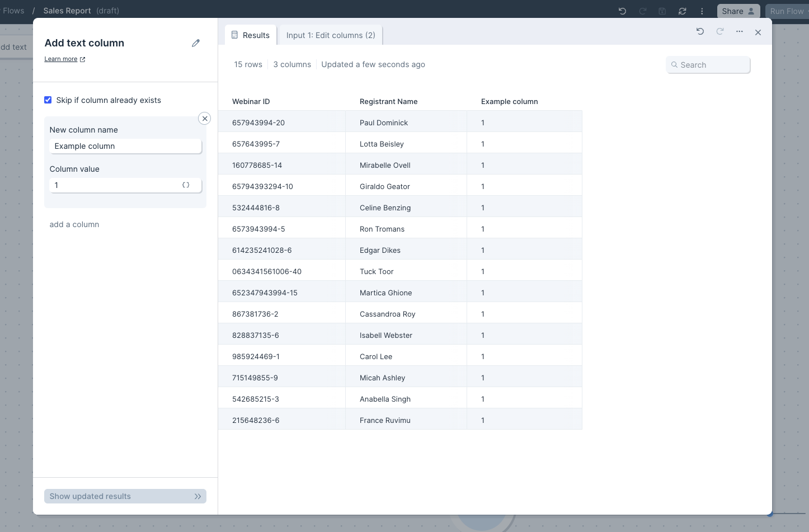The image size is (809, 532).
Task: Click the 3 columns count label
Action: pos(292,64)
